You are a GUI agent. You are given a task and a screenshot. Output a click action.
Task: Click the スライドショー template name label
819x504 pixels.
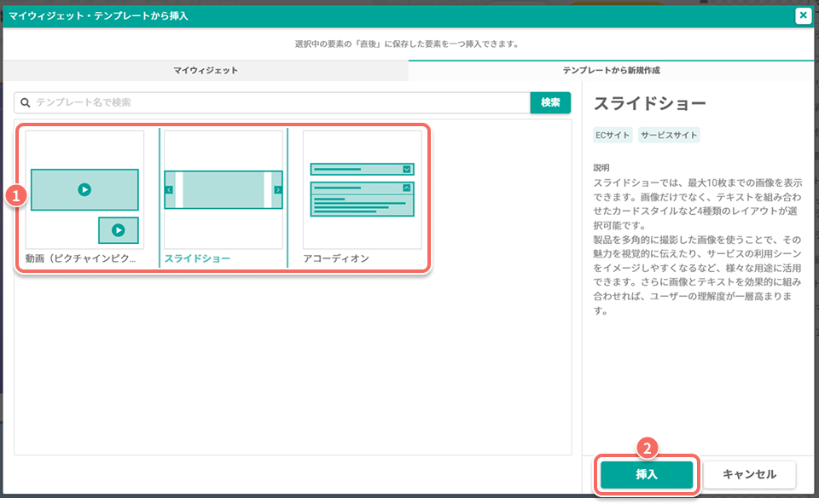click(197, 258)
